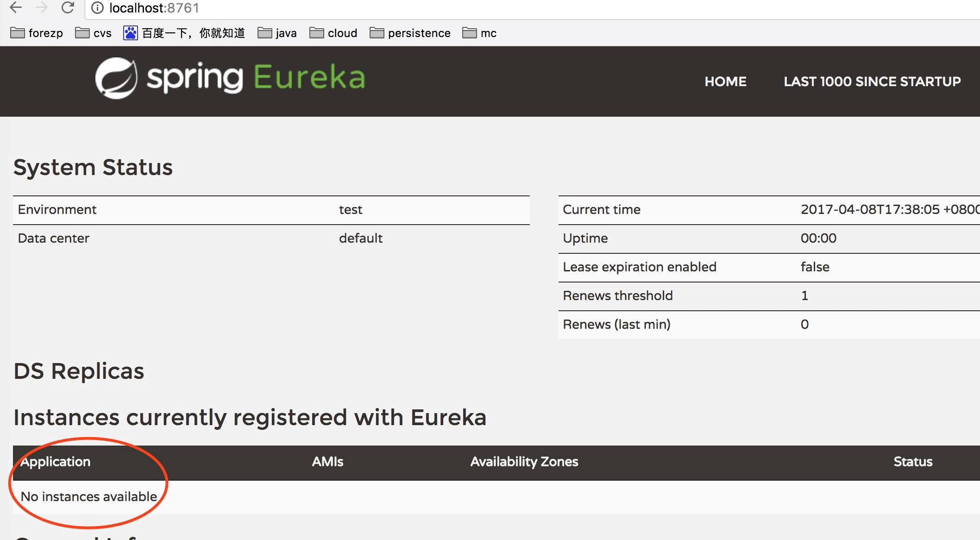
Task: Reload the page with refresh icon
Action: coord(68,7)
